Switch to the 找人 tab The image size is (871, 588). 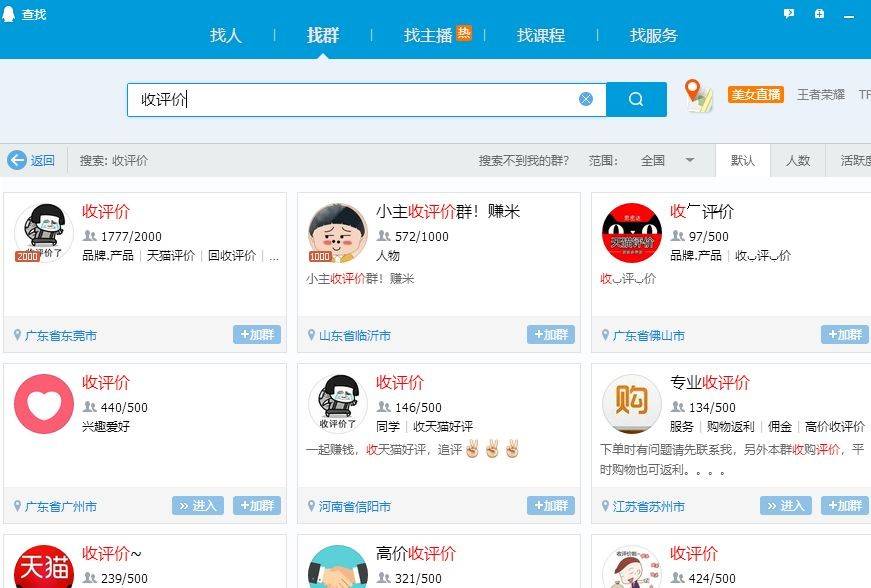[x=226, y=36]
